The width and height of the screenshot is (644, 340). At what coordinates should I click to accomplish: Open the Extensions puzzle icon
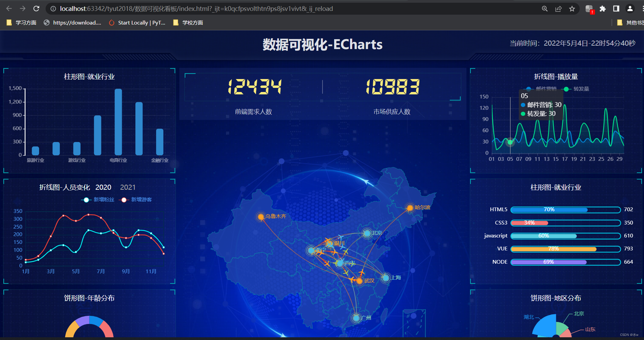pos(602,9)
